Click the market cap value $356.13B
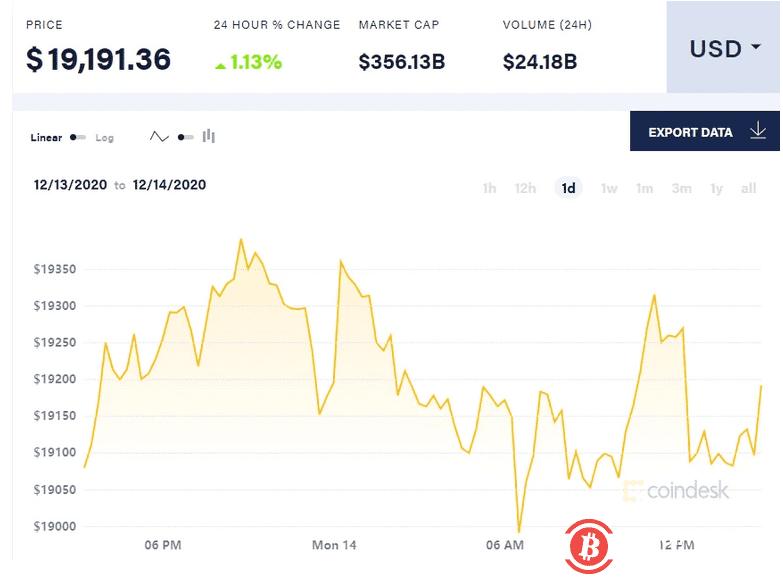The height and width of the screenshot is (586, 783). click(x=401, y=62)
